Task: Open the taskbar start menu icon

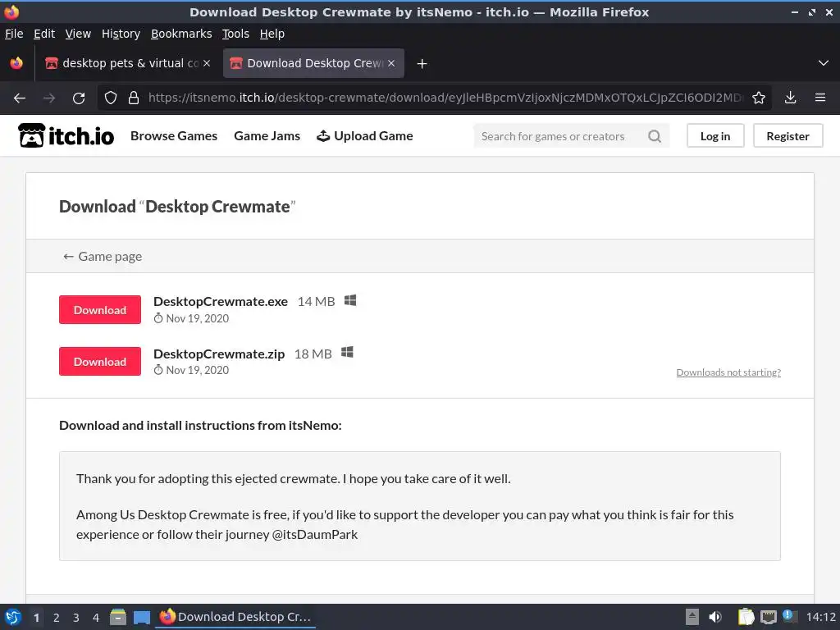Action: click(13, 617)
